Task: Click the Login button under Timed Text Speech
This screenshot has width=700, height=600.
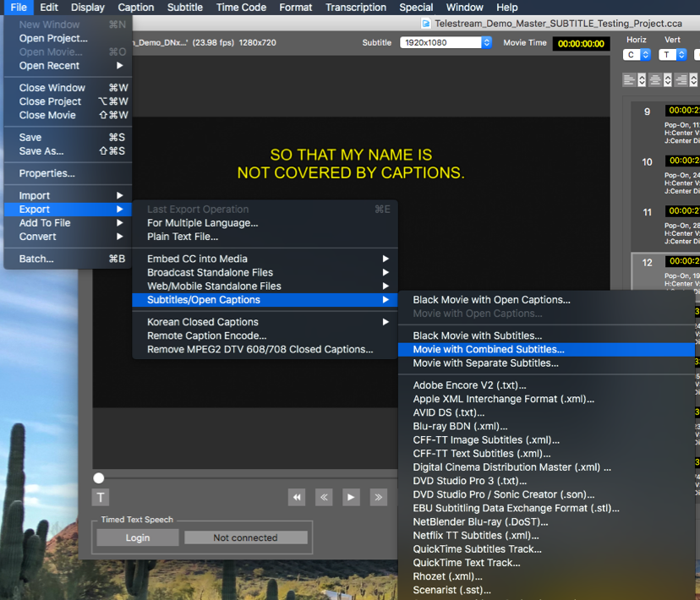Action: coord(136,537)
